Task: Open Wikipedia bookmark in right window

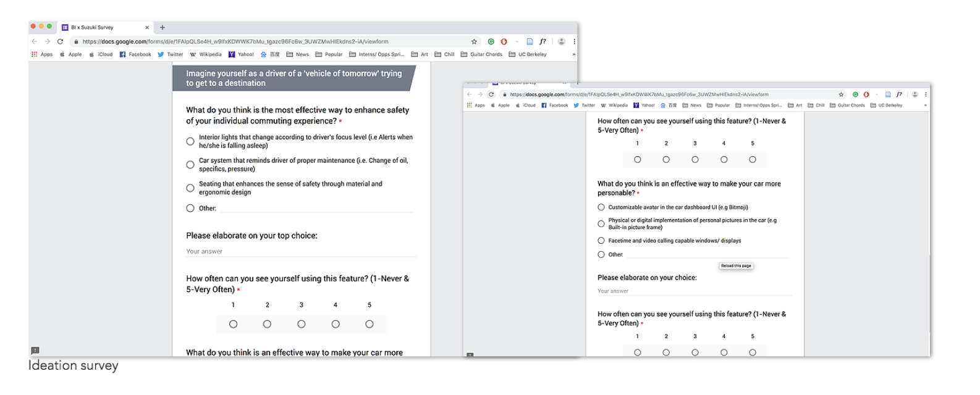Action: [614, 106]
